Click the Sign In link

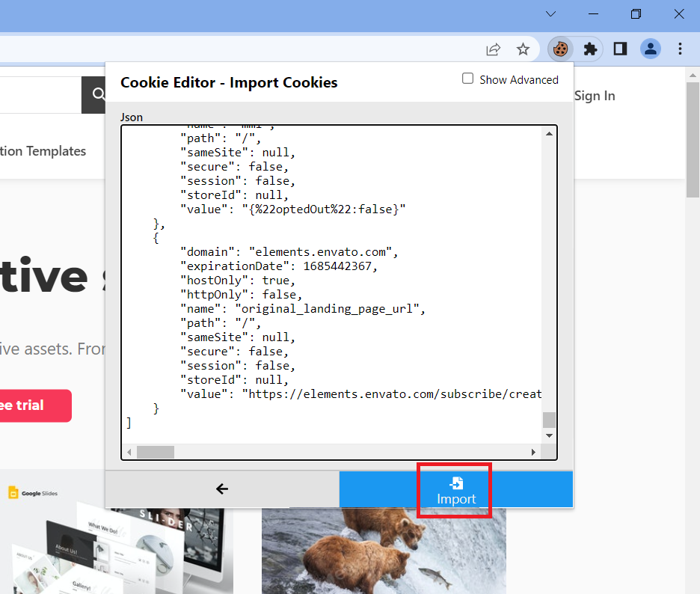click(595, 96)
